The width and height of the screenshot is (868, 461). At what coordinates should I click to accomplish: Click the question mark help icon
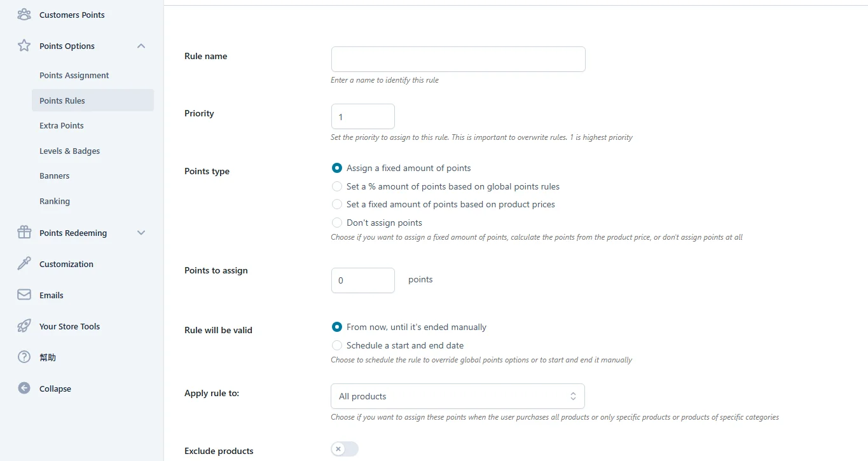click(x=24, y=357)
